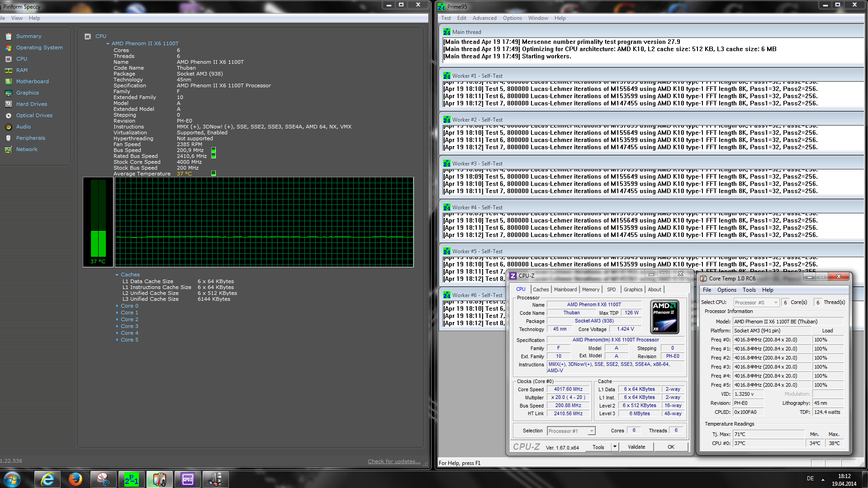Open the Help menu in Speccy

(x=34, y=18)
